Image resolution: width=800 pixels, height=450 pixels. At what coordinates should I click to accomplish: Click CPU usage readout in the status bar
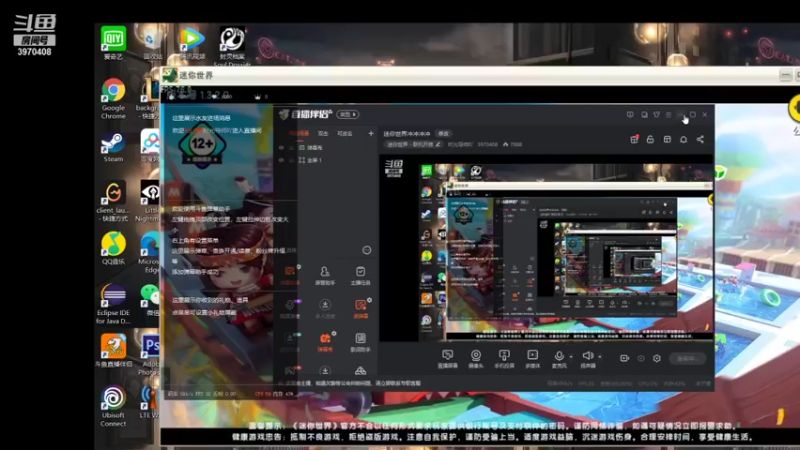pyautogui.click(x=647, y=383)
